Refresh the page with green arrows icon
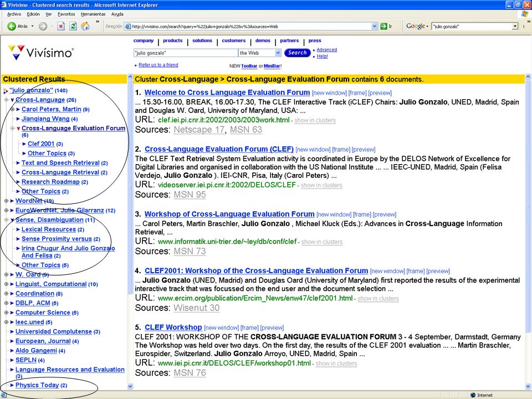 (73, 26)
